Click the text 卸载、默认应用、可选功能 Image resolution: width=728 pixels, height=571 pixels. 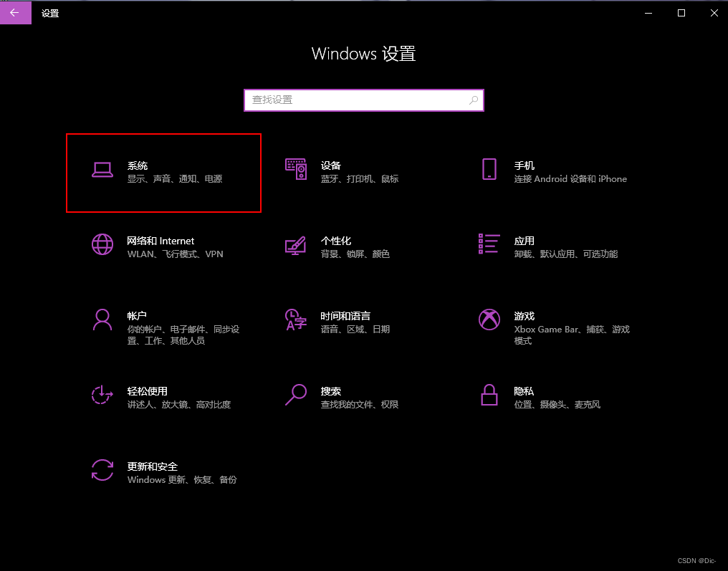(x=566, y=254)
